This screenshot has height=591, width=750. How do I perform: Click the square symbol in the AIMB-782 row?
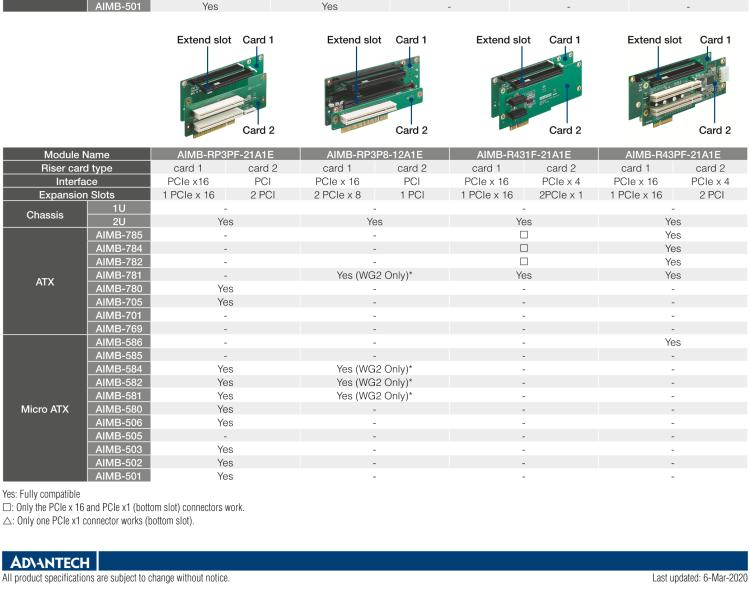[x=523, y=261]
